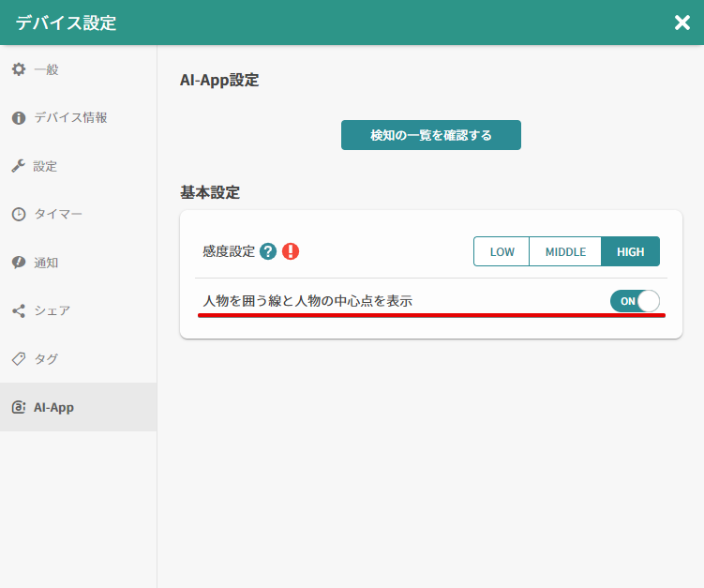Click the tag icon beside タグ
The image size is (704, 588).
click(19, 359)
